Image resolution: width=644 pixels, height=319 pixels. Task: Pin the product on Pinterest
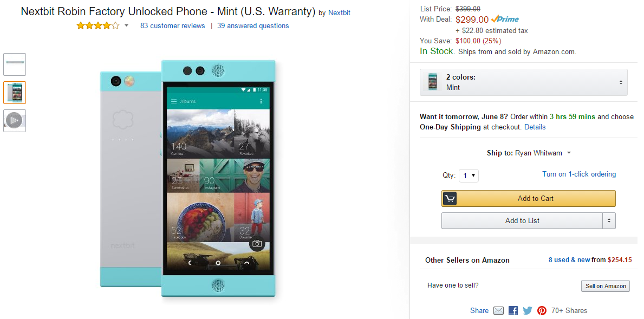[542, 310]
